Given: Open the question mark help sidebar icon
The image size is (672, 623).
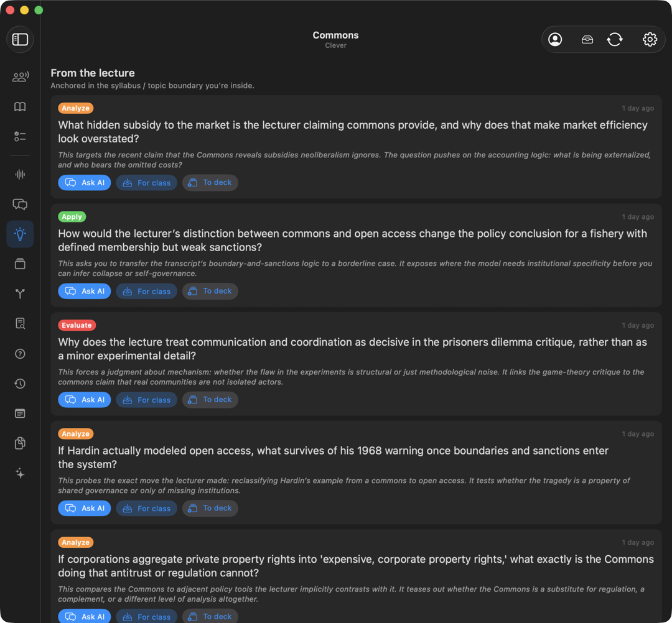Looking at the screenshot, I should [x=20, y=354].
